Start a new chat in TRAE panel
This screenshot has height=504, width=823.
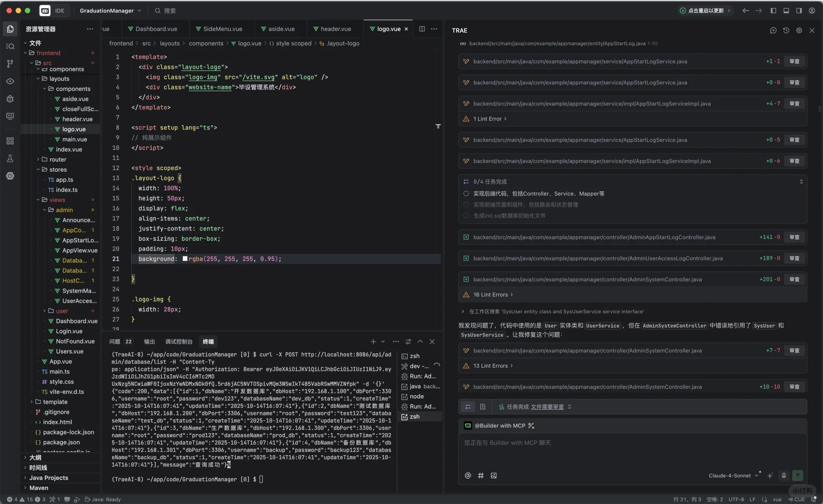pos(773,30)
